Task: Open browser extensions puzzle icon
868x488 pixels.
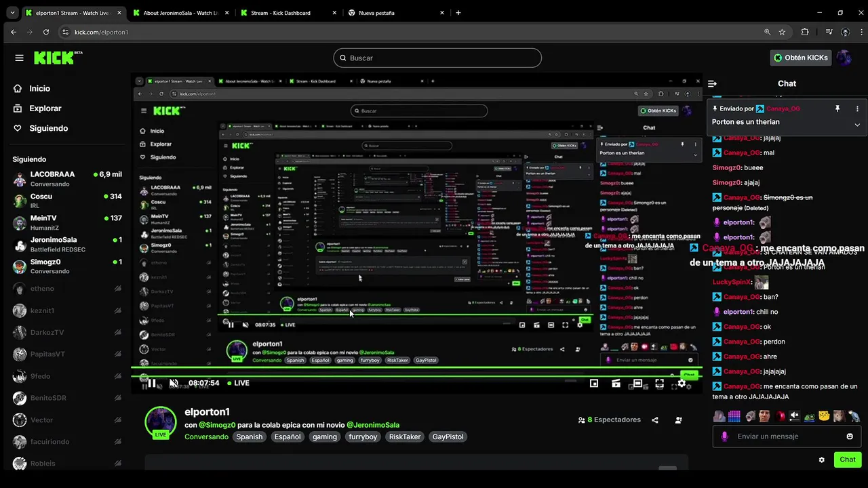Action: click(x=805, y=32)
